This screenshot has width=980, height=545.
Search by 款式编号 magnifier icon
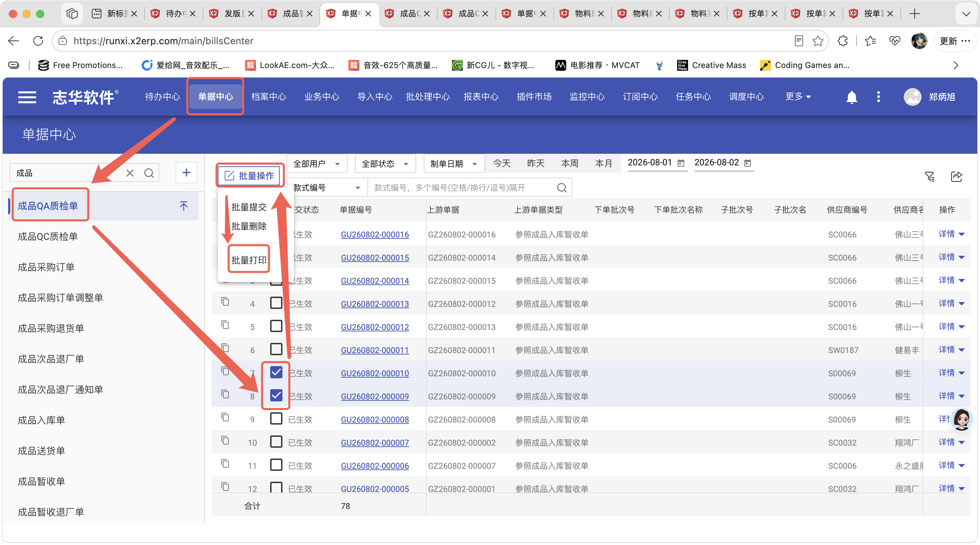561,187
